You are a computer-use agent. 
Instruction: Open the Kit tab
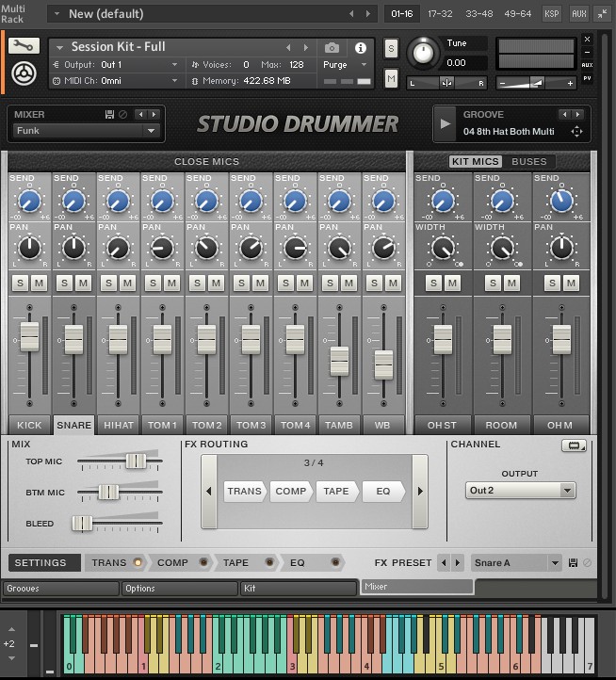[299, 589]
